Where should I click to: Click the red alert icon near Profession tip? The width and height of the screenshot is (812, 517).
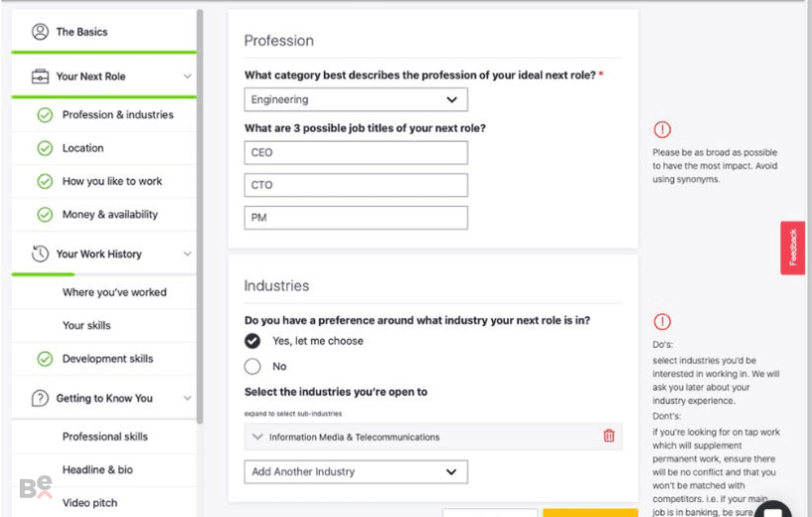point(662,129)
